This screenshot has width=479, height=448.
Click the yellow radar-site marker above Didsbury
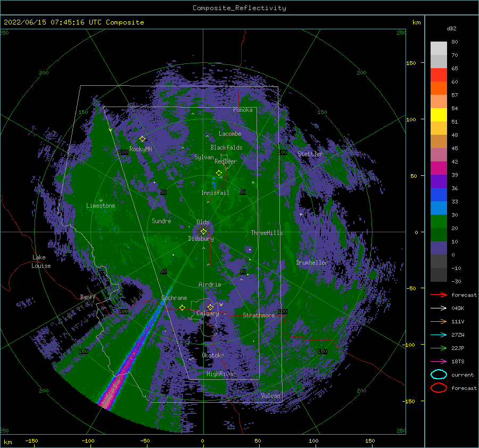tap(203, 232)
